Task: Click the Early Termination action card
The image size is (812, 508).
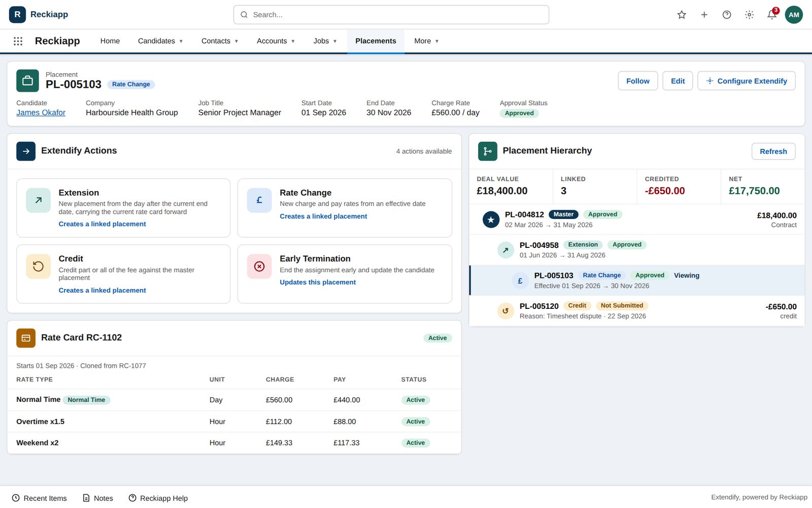Action: click(345, 274)
